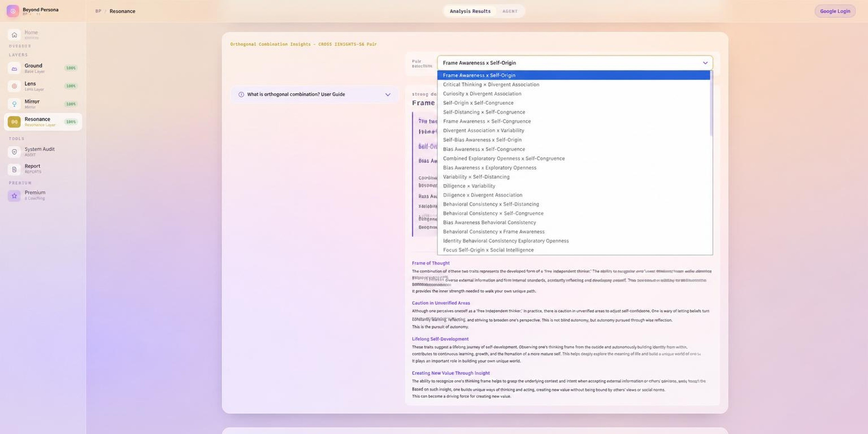Expand the orthogonal combination User Guide
Viewport: 868px width, 434px height.
click(x=315, y=94)
